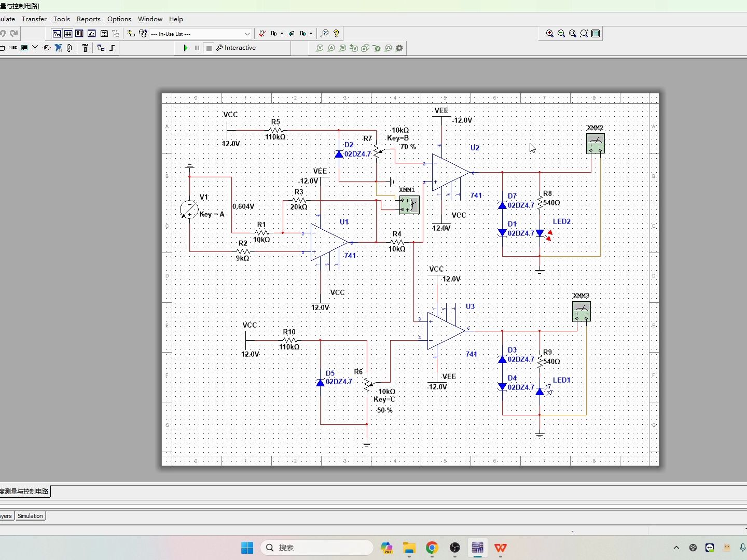Open the Options menu
This screenshot has height=560, width=747.
pyautogui.click(x=119, y=19)
